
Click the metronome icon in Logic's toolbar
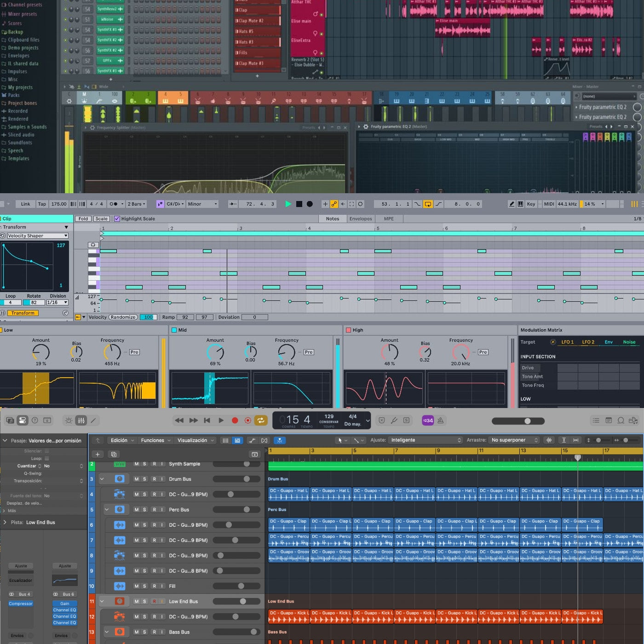click(440, 420)
